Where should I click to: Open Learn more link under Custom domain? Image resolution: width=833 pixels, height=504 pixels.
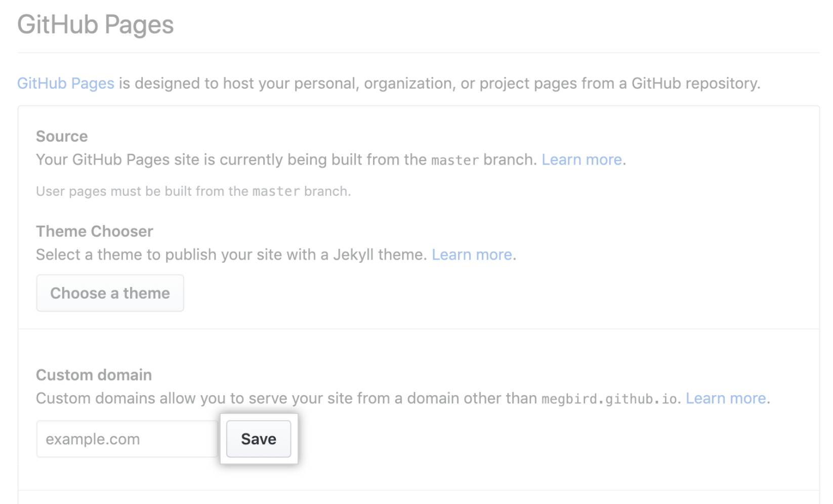click(x=726, y=398)
